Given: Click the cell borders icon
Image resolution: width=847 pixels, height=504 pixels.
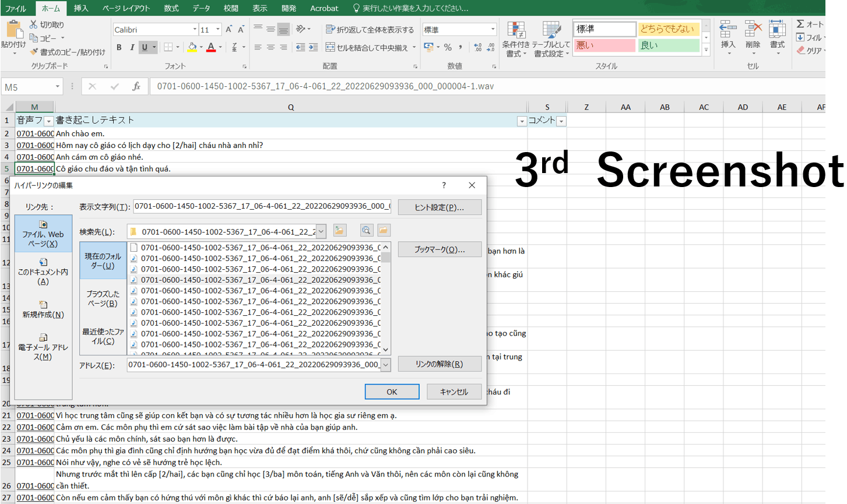Looking at the screenshot, I should pyautogui.click(x=168, y=47).
